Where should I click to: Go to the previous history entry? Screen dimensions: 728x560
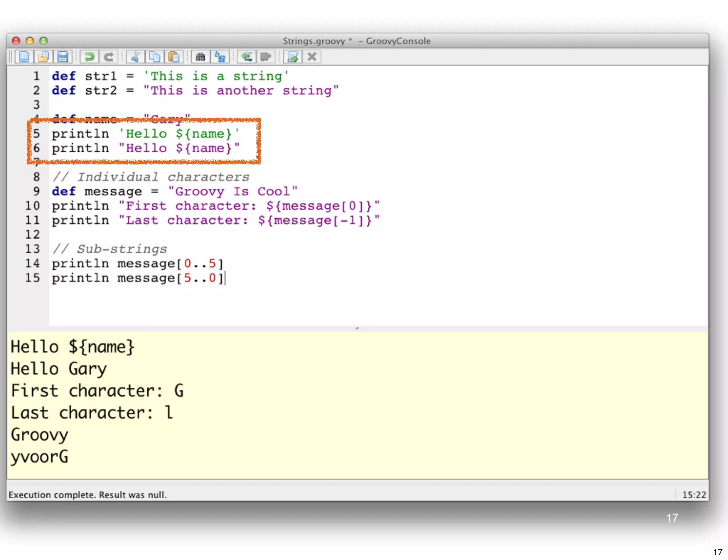pos(246,57)
